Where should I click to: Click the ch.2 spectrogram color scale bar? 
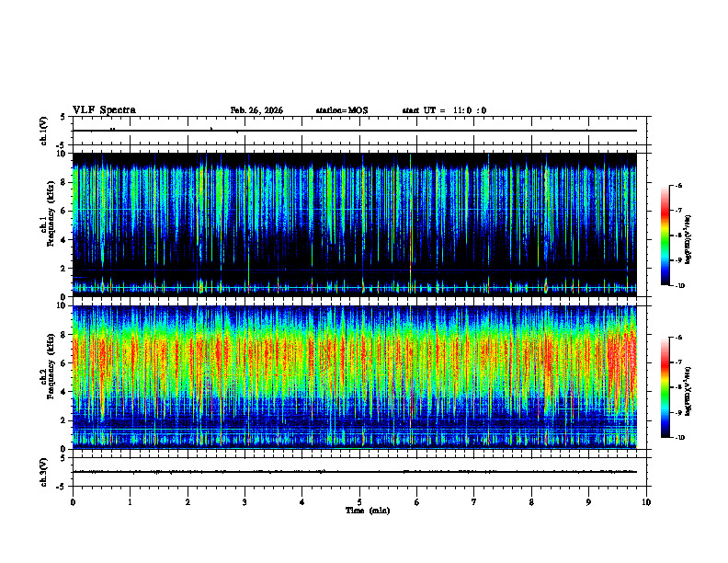pos(665,387)
